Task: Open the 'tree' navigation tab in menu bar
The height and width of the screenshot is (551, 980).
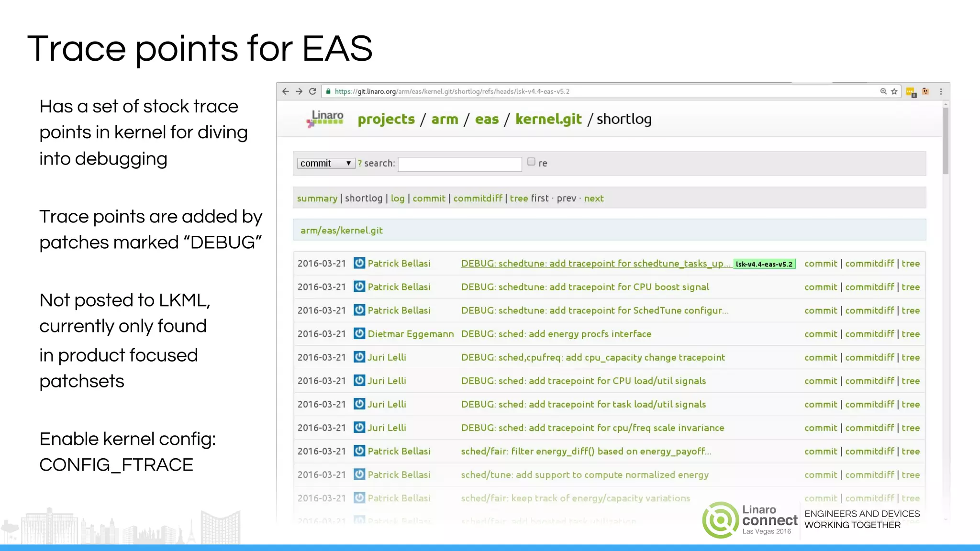Action: point(519,198)
